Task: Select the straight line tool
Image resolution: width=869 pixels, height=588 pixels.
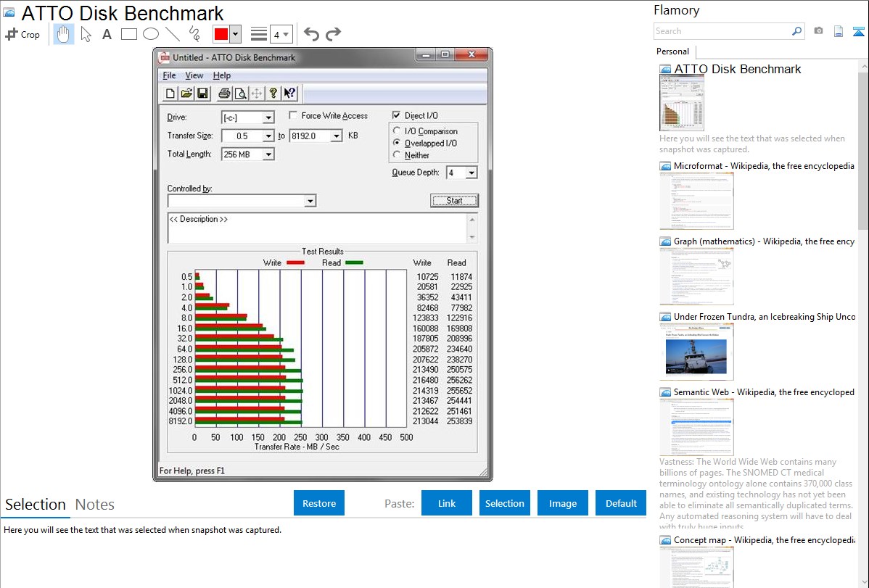Action: click(173, 34)
